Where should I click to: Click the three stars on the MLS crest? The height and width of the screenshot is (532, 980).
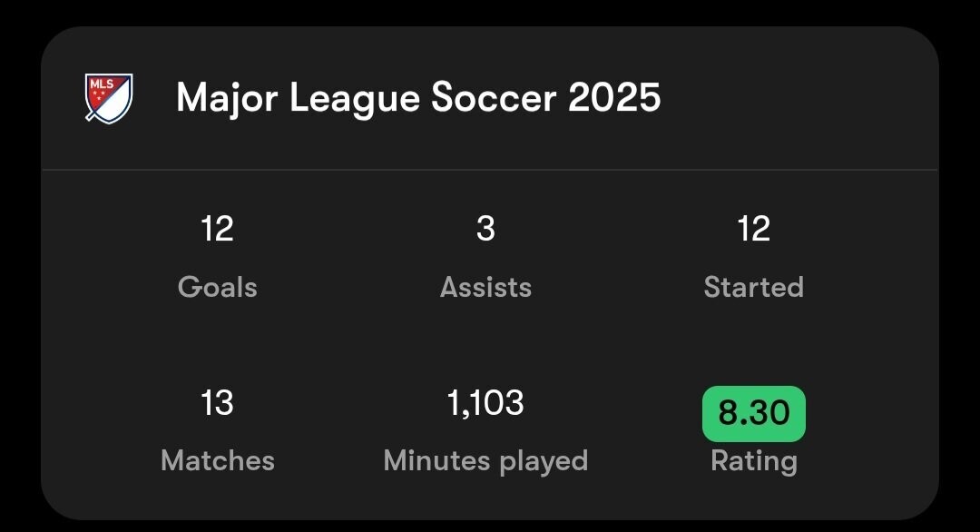pyautogui.click(x=98, y=94)
